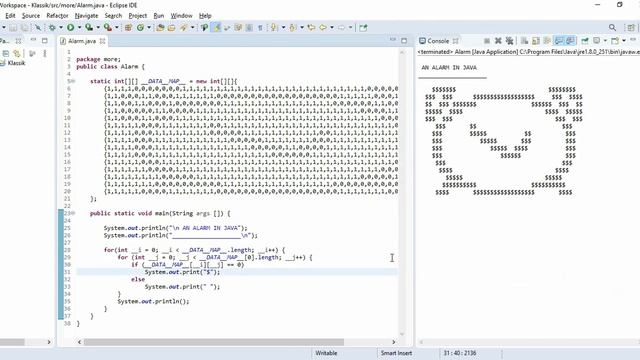Open the Debug icon dropdown arrow
The width and height of the screenshot is (640, 360).
tap(61, 27)
